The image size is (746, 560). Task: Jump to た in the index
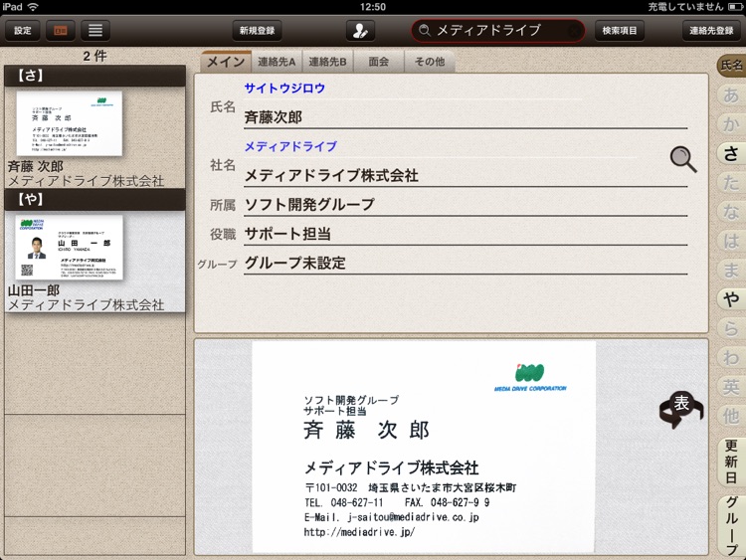(x=731, y=183)
